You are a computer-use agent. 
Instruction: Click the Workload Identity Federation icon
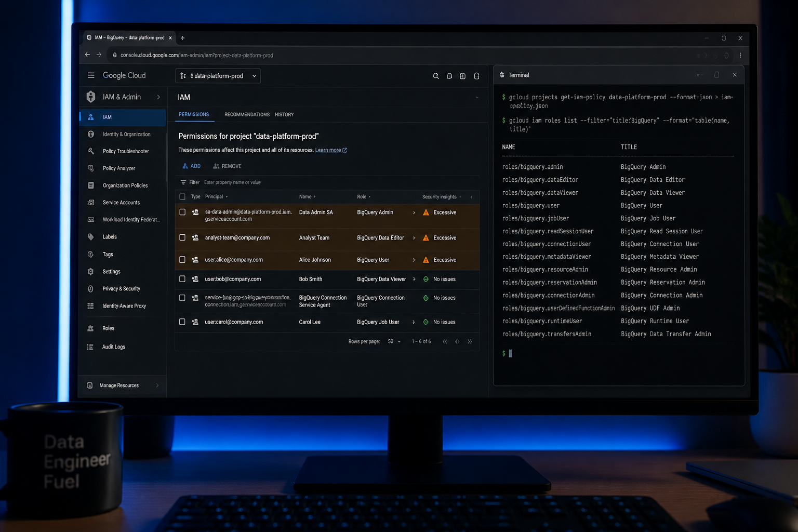click(x=91, y=220)
